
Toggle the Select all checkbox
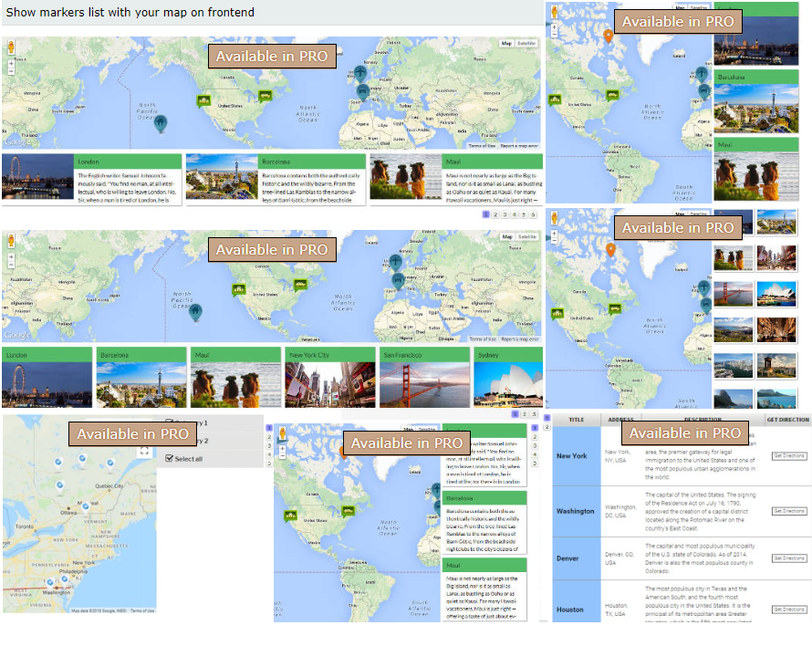pos(170,458)
